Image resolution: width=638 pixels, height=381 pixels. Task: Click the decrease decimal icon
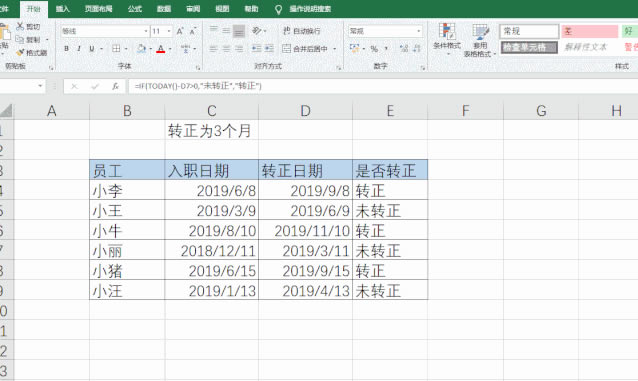tap(417, 48)
